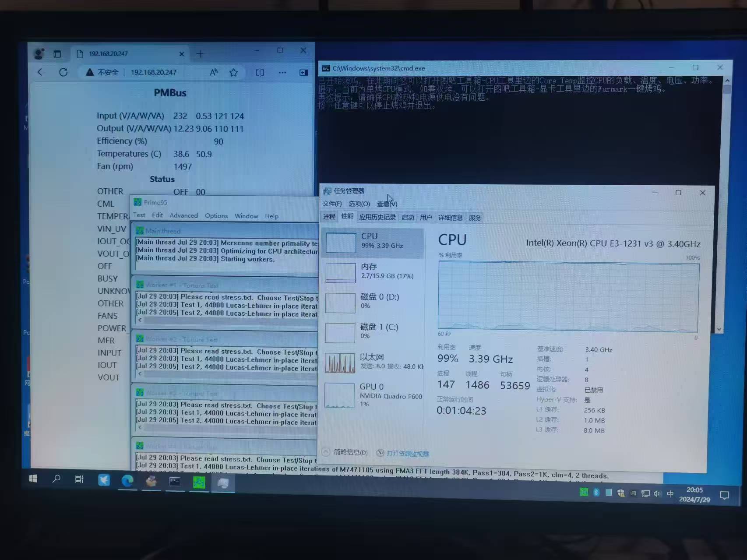The image size is (747, 560).
Task: Open Prime95 Window menu
Action: tap(247, 216)
